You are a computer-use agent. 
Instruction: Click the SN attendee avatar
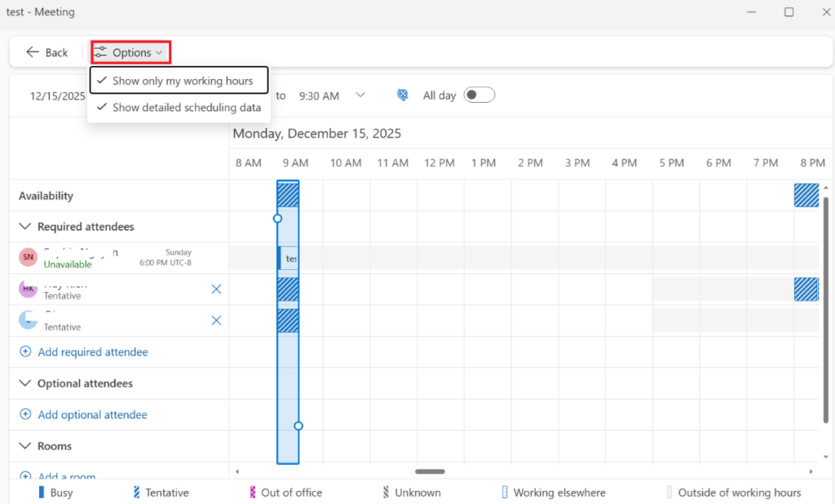click(x=28, y=258)
